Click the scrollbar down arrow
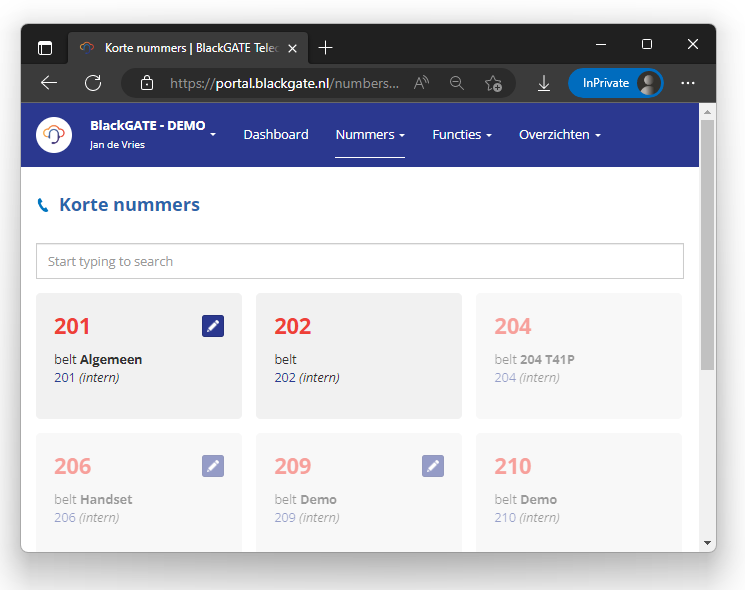Screen dimensions: 745x590 pyautogui.click(x=707, y=542)
